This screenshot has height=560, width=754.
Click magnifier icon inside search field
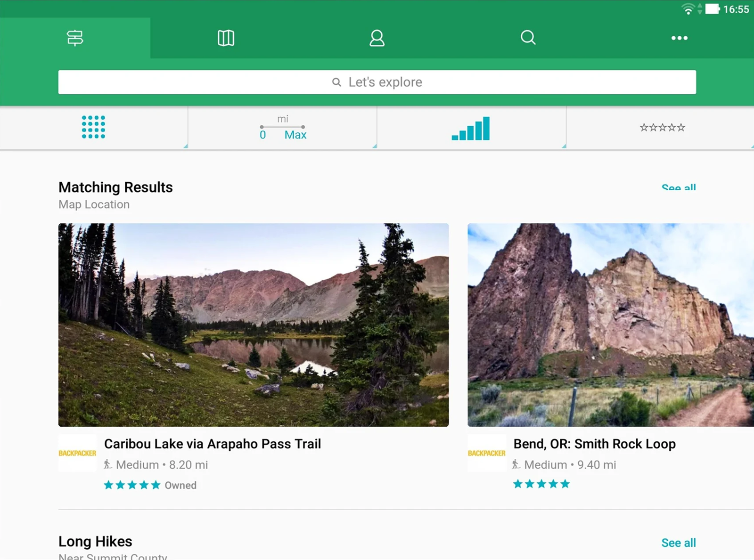point(336,82)
